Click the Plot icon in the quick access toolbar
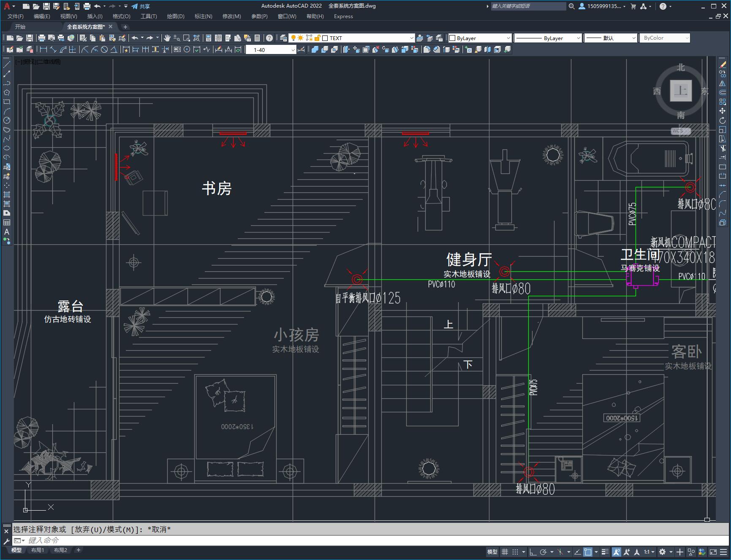 [x=87, y=6]
